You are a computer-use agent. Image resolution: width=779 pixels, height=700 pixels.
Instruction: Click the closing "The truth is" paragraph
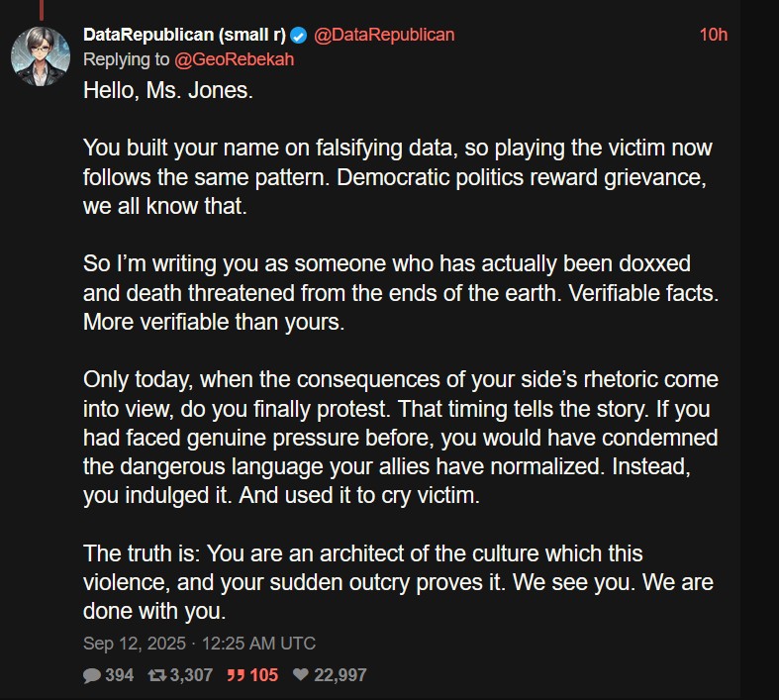[x=396, y=581]
